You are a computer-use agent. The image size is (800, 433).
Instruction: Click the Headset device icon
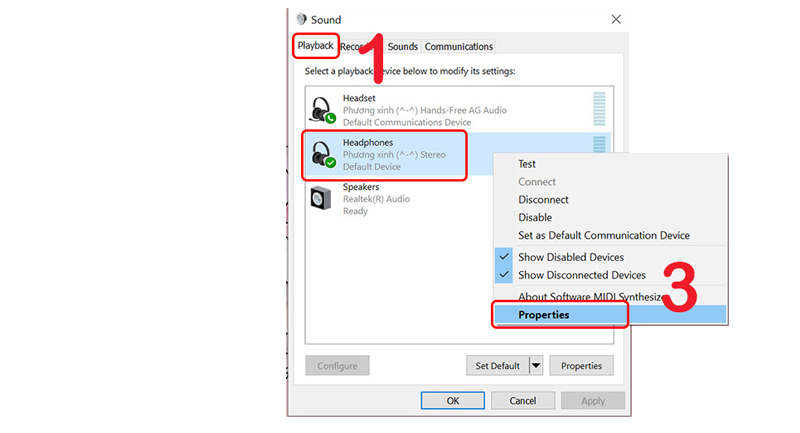[322, 109]
